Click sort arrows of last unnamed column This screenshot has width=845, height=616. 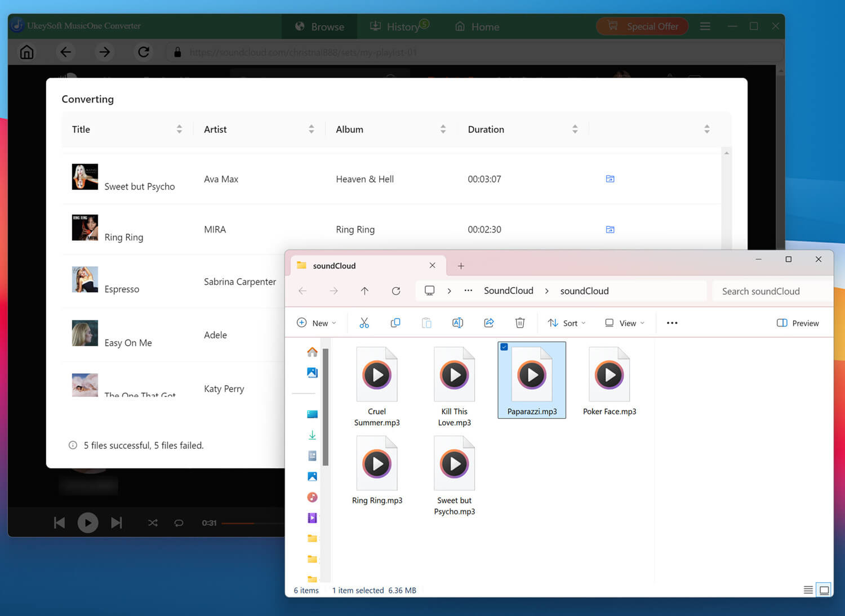706,130
